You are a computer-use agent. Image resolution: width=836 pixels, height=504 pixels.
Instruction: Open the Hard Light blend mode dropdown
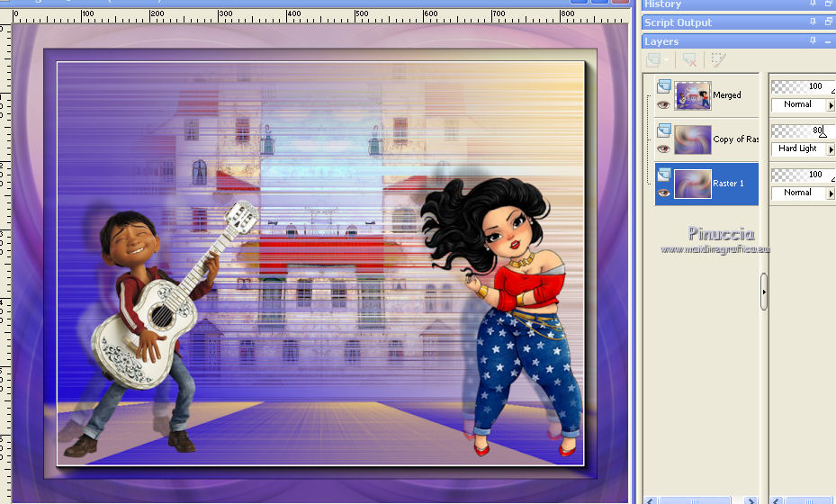click(797, 148)
